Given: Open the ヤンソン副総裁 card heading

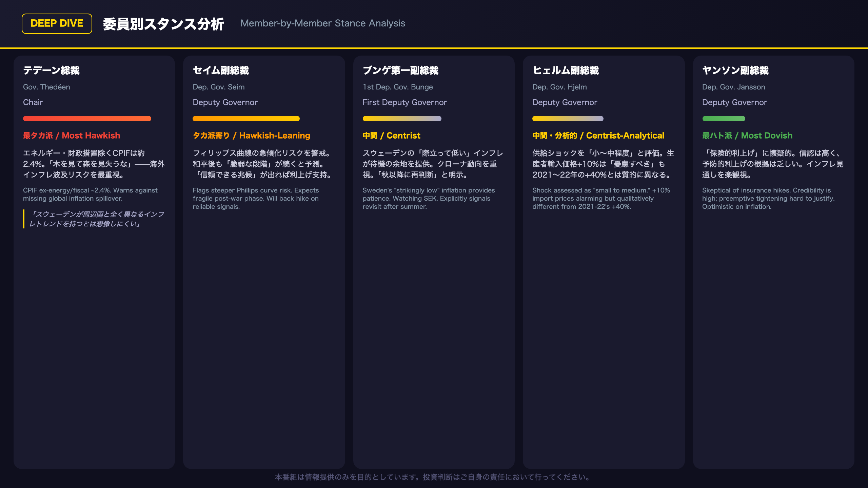Looking at the screenshot, I should coord(735,70).
